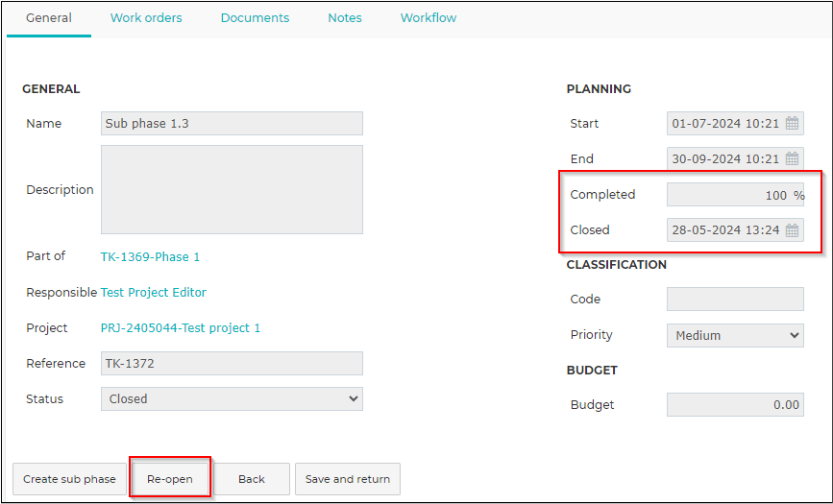Screen dimensions: 833x504
Task: Open the Documents tab
Action: click(x=255, y=18)
